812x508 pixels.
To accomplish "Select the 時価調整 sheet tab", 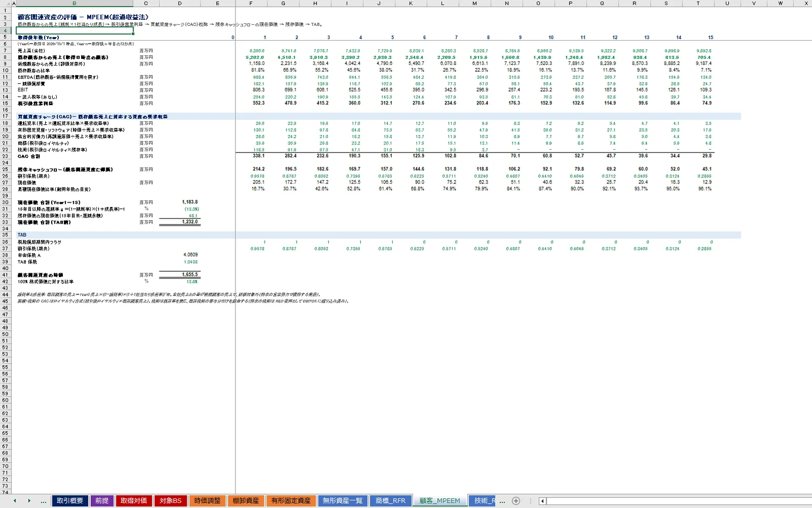I will pos(208,501).
